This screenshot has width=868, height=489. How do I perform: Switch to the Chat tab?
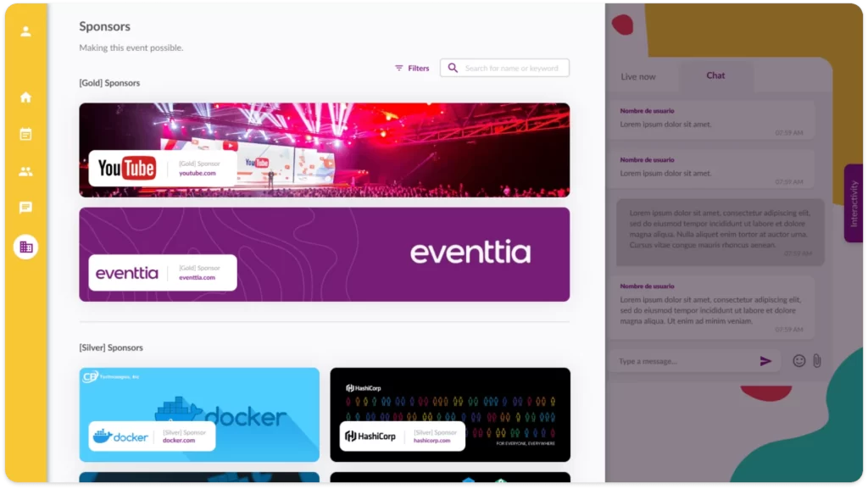click(715, 75)
